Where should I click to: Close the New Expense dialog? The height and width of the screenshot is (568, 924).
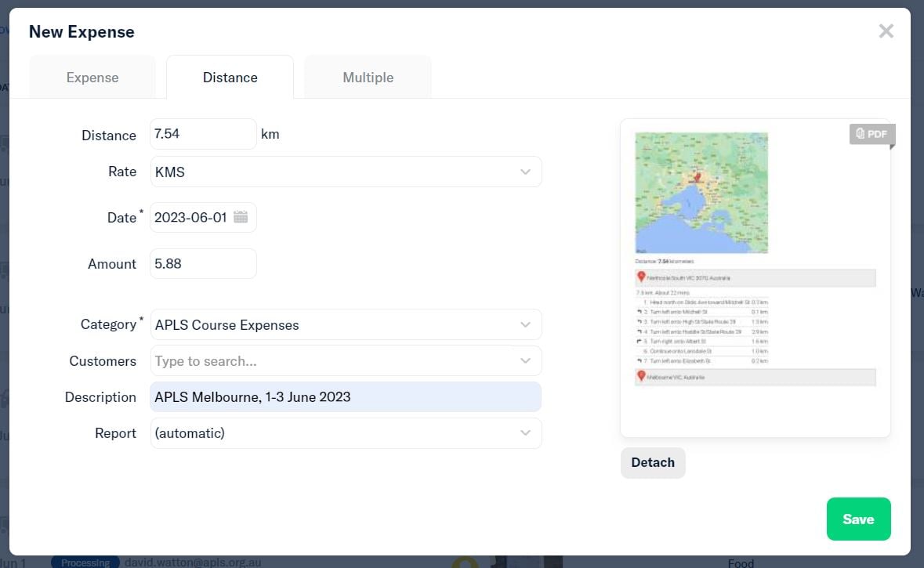[886, 31]
